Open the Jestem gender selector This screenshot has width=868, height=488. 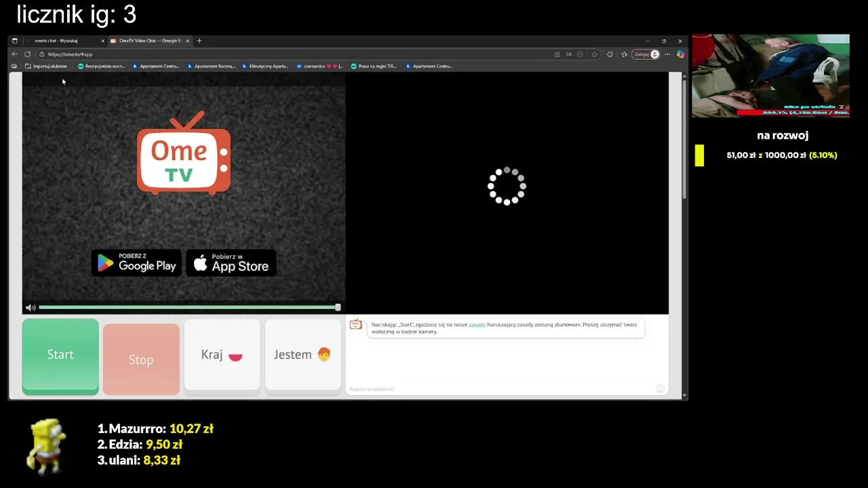pos(302,355)
